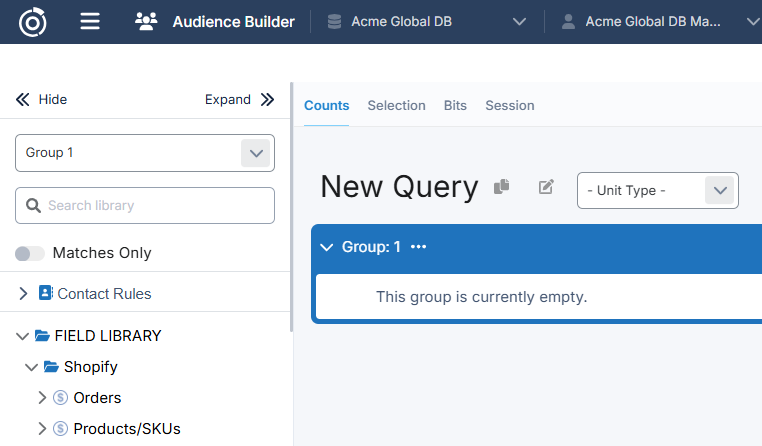Viewport: 762px width, 446px height.
Task: Click the Audience Builder people icon
Action: pos(146,21)
